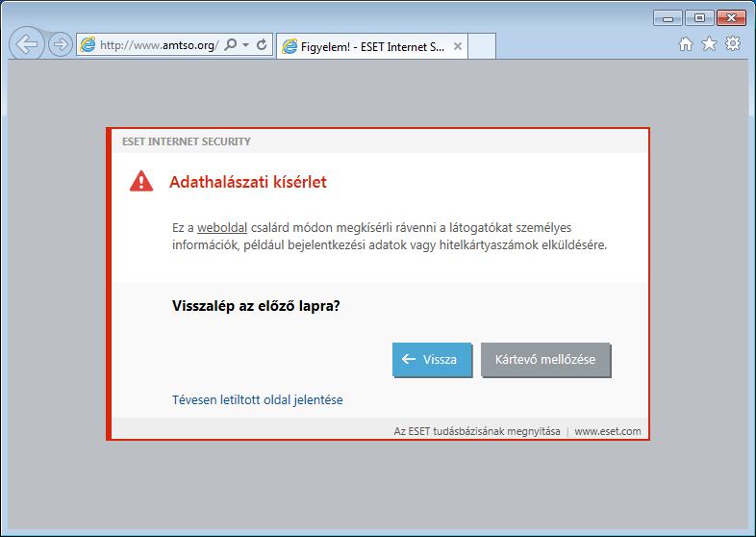Viewport: 756px width, 537px height.
Task: Click the blue Vissza button
Action: (x=432, y=360)
